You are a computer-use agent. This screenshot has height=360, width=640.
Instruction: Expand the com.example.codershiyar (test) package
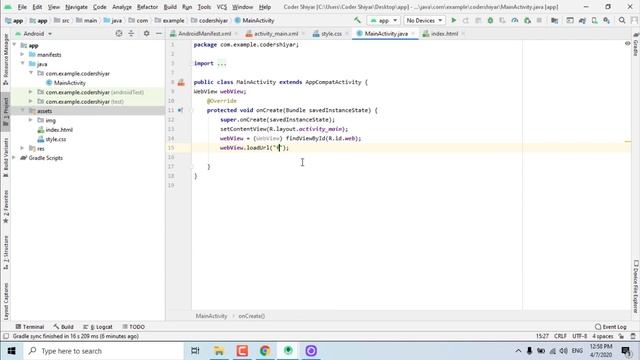click(x=31, y=101)
